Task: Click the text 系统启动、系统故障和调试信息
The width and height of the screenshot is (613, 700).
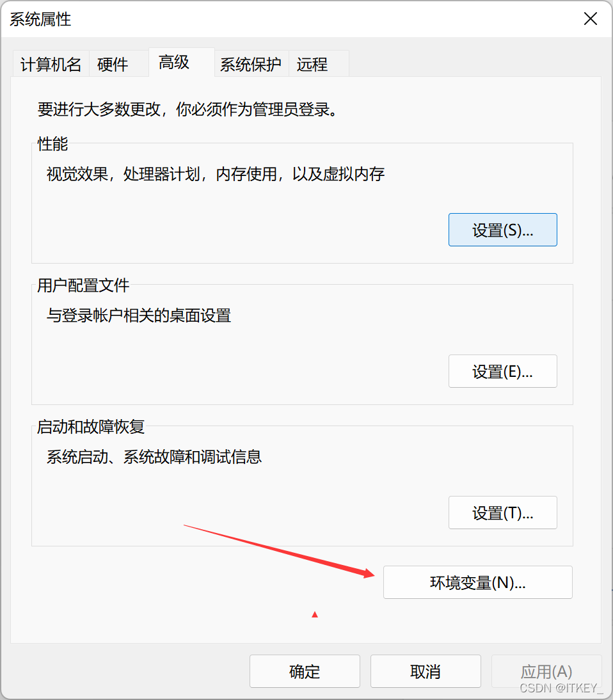Action: click(x=154, y=457)
